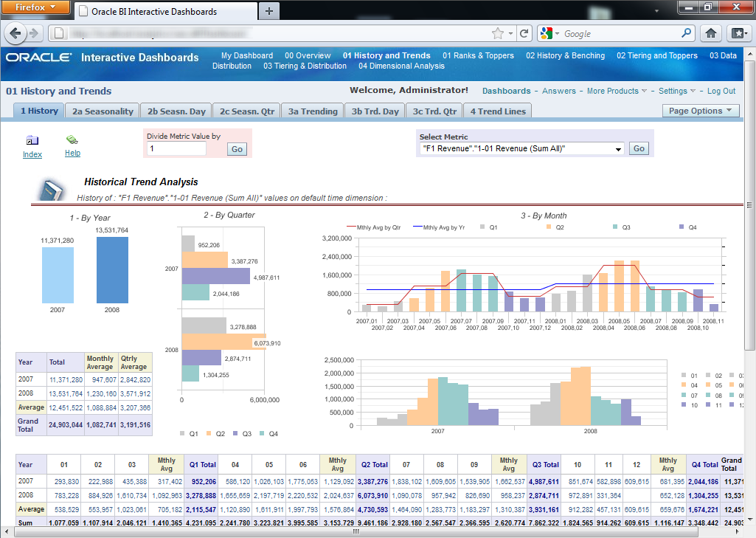This screenshot has height=538, width=756.
Task: Expand the More Products menu
Action: click(617, 92)
